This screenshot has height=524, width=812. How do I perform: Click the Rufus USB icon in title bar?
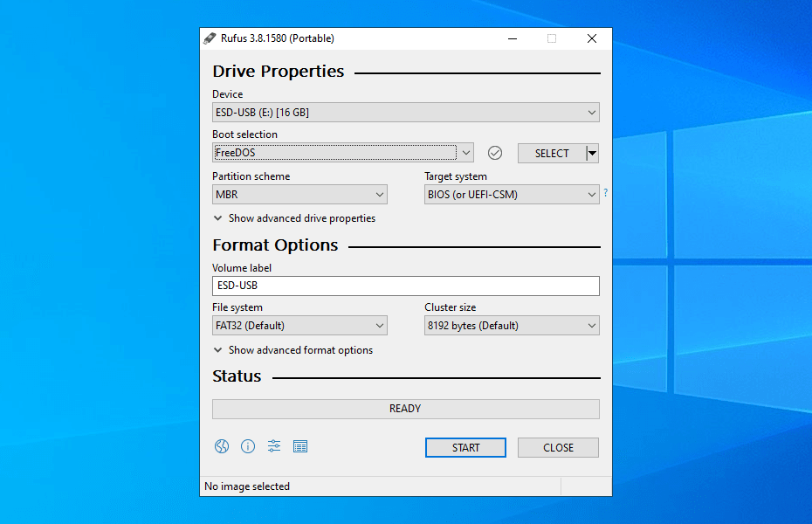(x=210, y=38)
